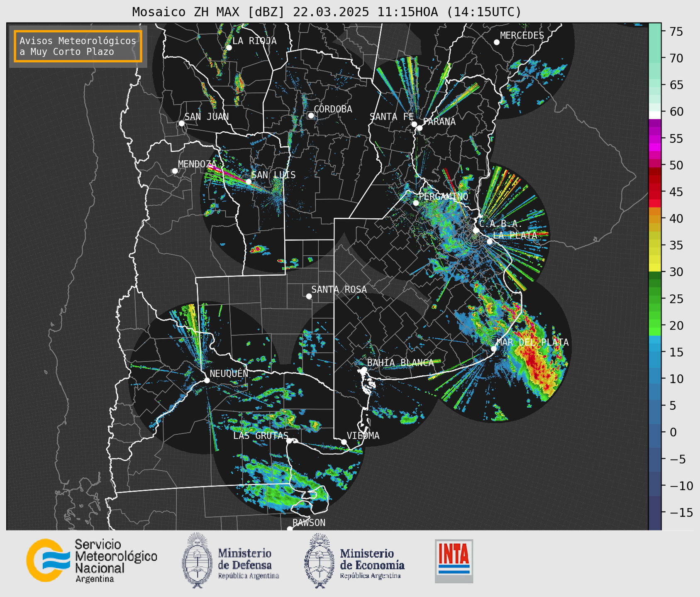This screenshot has height=597, width=700.
Task: Select the LAS GRUTAS city marker dot
Action: 289,441
